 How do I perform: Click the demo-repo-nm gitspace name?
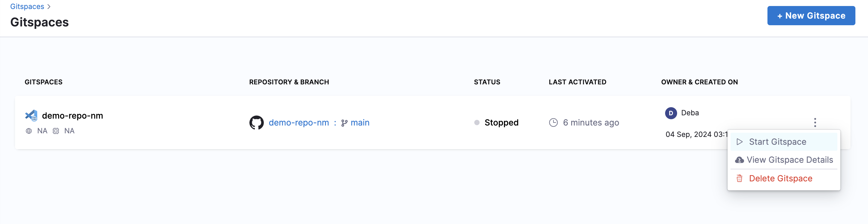tap(72, 116)
